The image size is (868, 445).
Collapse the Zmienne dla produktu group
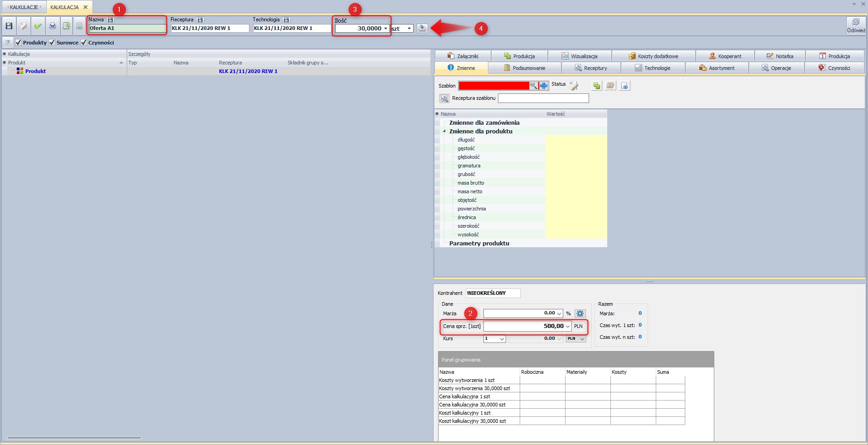click(x=444, y=132)
